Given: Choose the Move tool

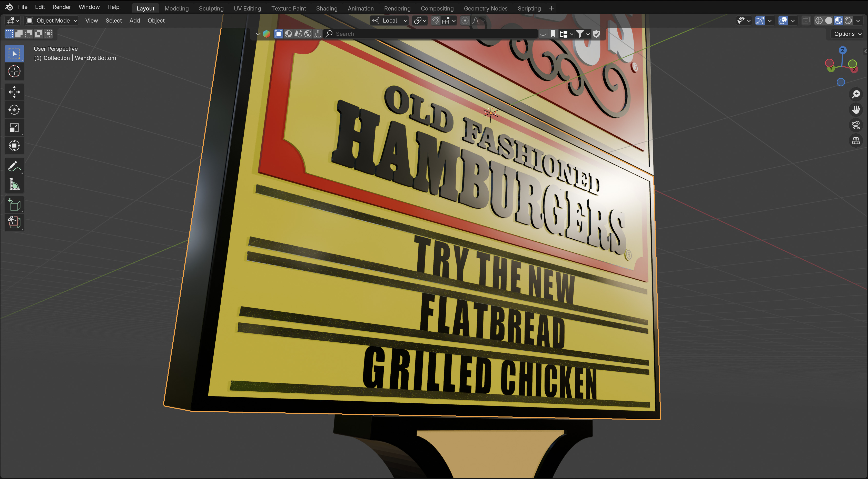Looking at the screenshot, I should click(x=14, y=92).
